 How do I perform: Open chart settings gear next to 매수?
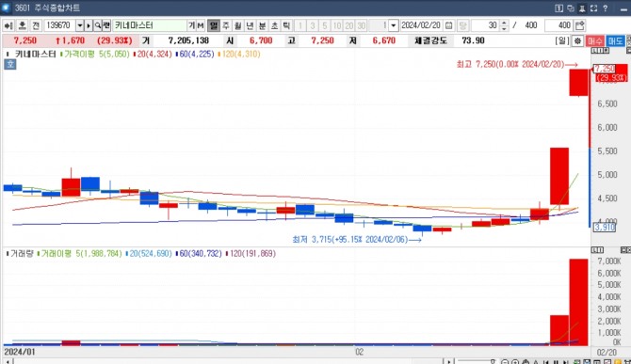[578, 40]
